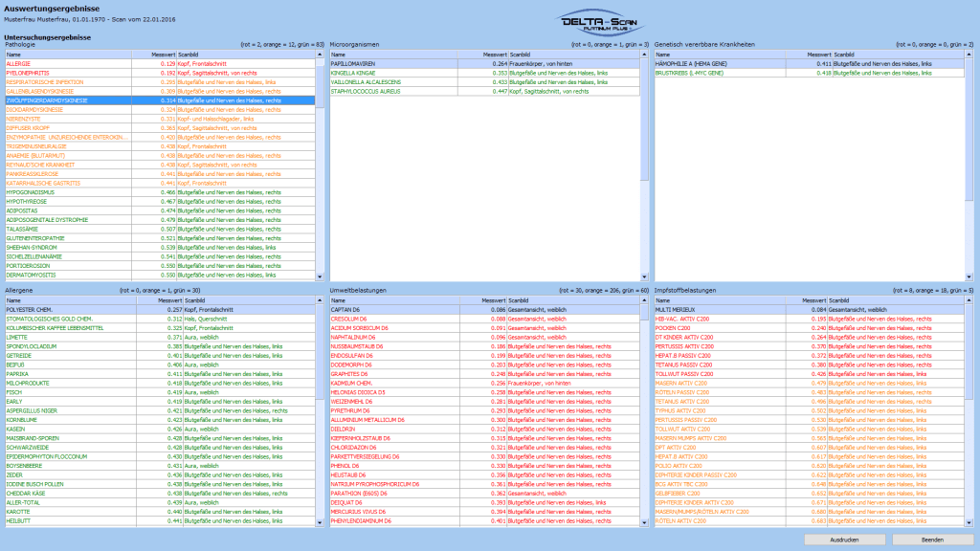The width and height of the screenshot is (980, 551).
Task: Click scroll-up arrow in Umweltbelastungen table
Action: [644, 301]
